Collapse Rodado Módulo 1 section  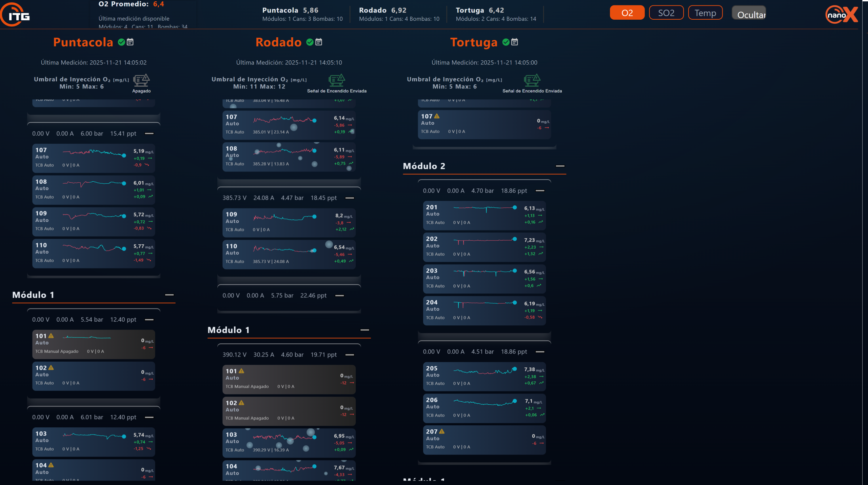[364, 330]
